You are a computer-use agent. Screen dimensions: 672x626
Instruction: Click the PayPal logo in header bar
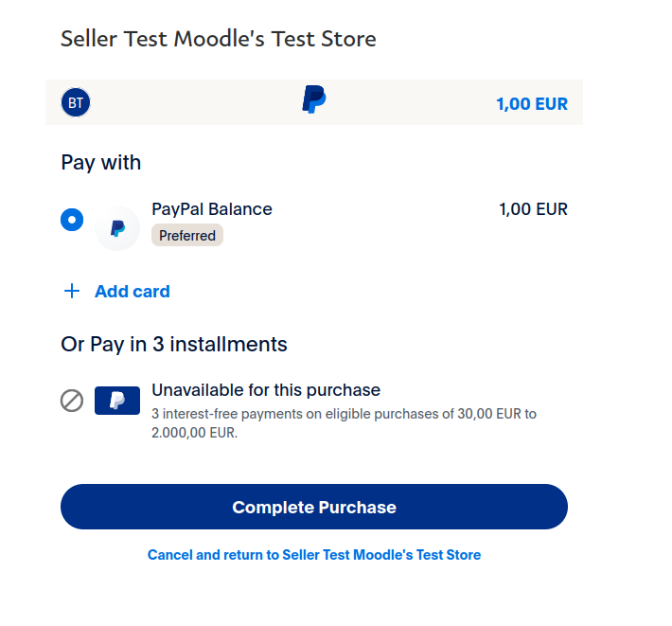point(314,99)
